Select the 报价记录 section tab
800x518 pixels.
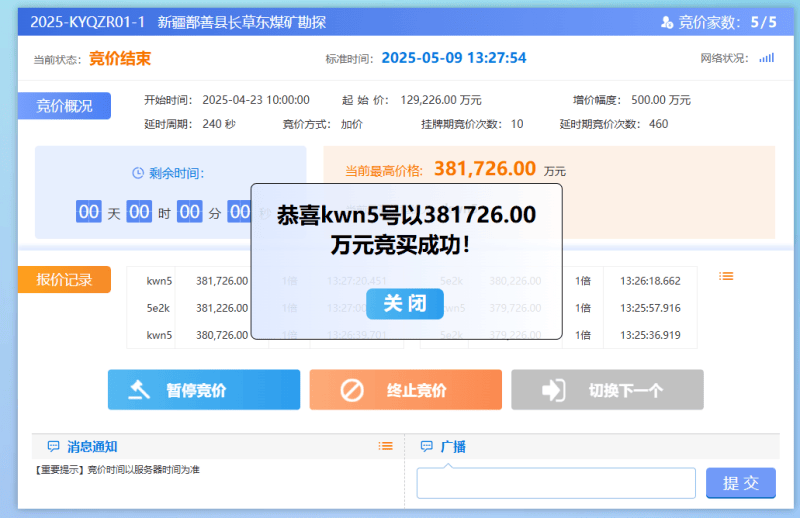(64, 280)
